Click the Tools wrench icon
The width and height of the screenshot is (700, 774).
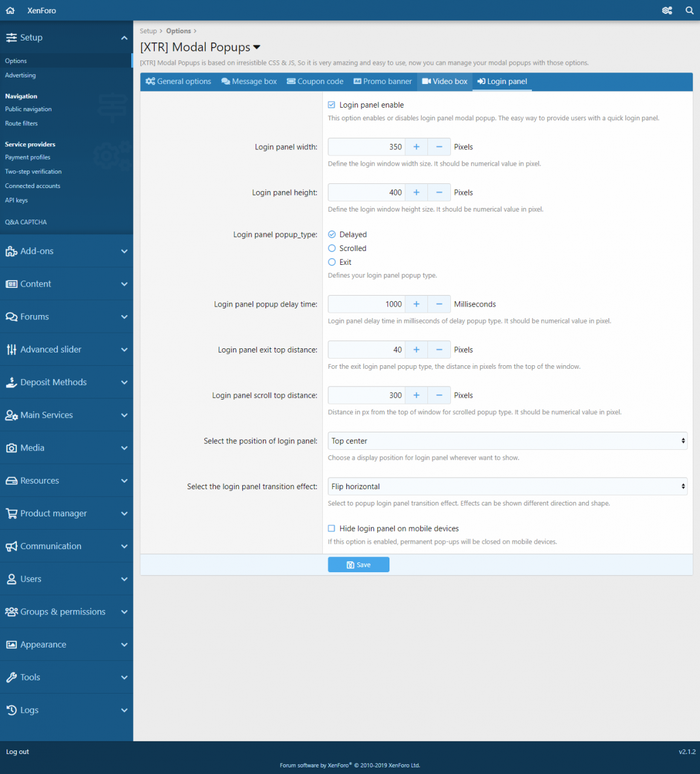tap(11, 678)
